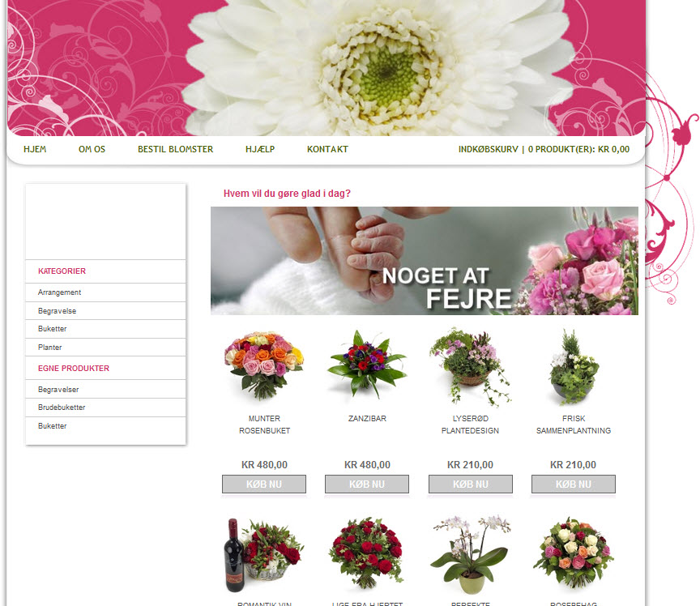Image resolution: width=700 pixels, height=606 pixels.
Task: Open the Brudebuketter link
Action: click(x=62, y=408)
